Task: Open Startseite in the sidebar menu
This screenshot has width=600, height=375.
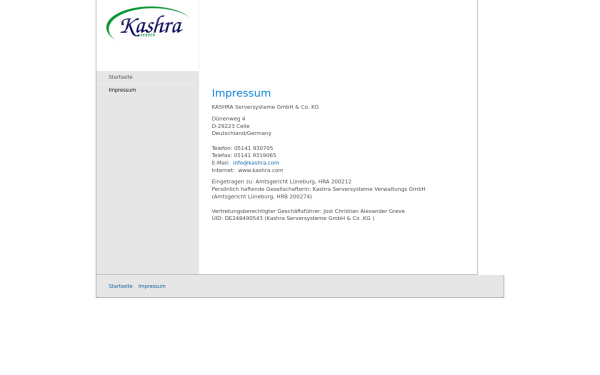Action: 121,77
